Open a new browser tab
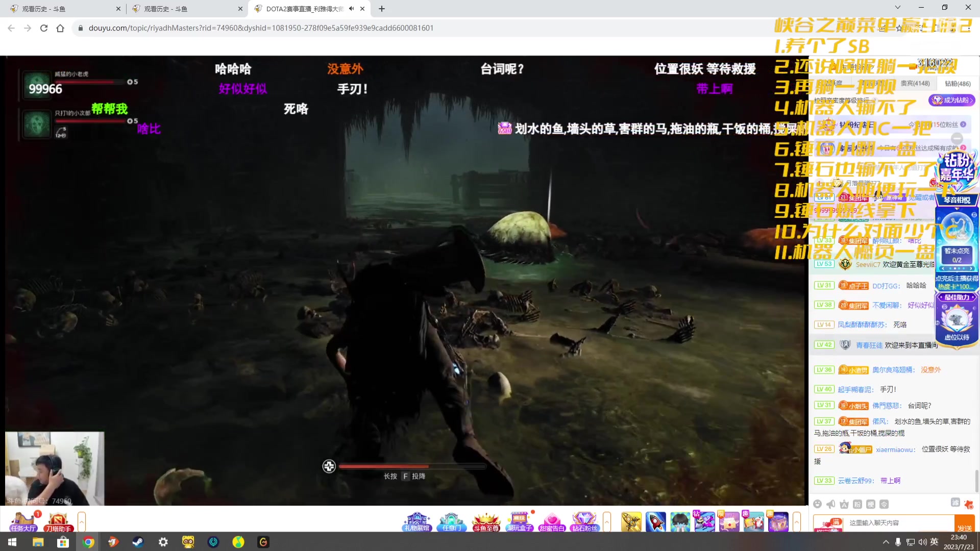The image size is (980, 551). point(382,9)
